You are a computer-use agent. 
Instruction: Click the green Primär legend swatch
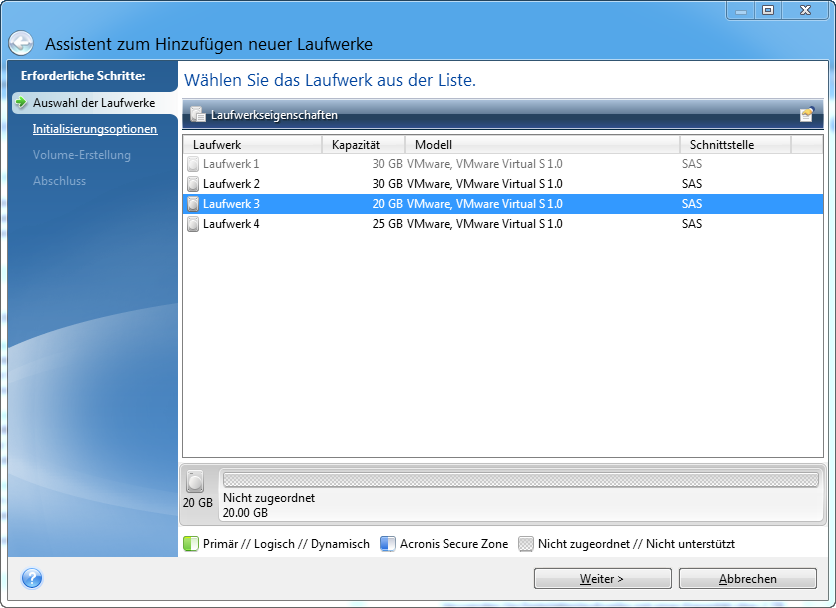191,544
